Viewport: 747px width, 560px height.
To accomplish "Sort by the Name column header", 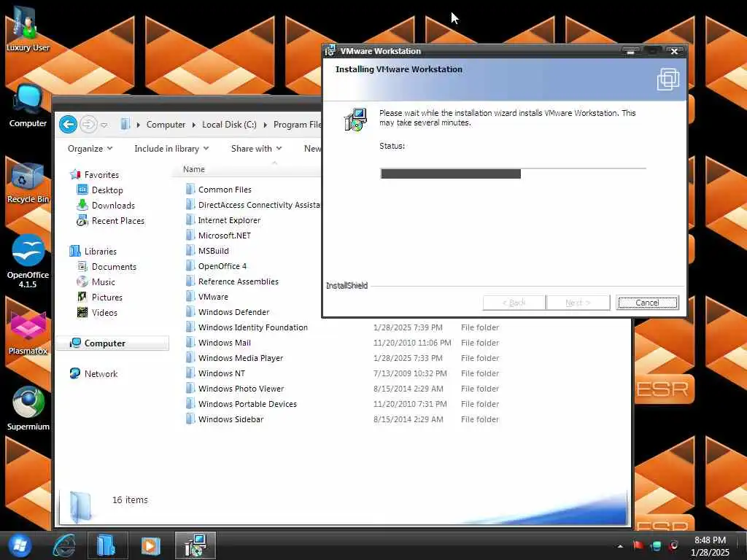I will [x=194, y=169].
